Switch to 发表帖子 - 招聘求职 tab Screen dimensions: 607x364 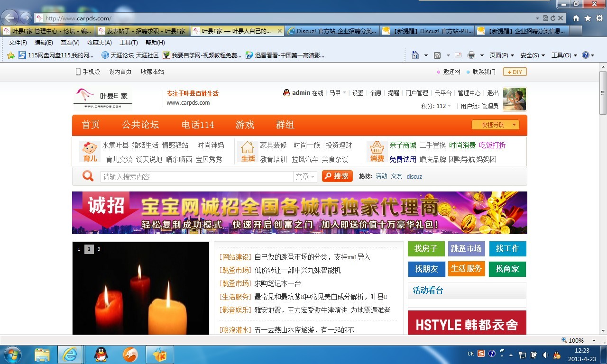[x=143, y=31]
